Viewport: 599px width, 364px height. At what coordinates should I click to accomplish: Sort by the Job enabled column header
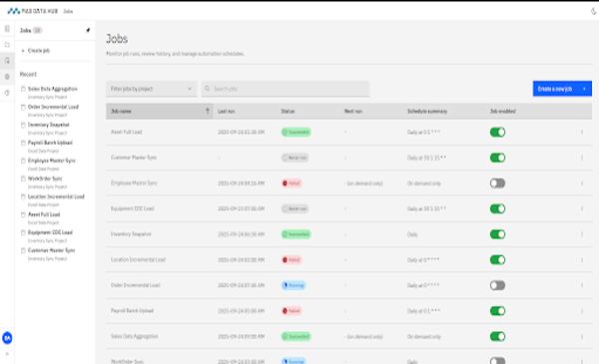coord(503,111)
